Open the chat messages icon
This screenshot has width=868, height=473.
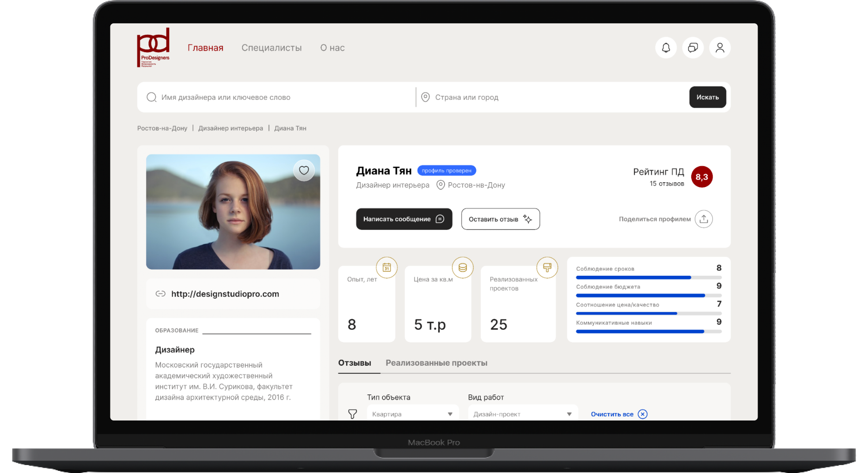click(693, 48)
